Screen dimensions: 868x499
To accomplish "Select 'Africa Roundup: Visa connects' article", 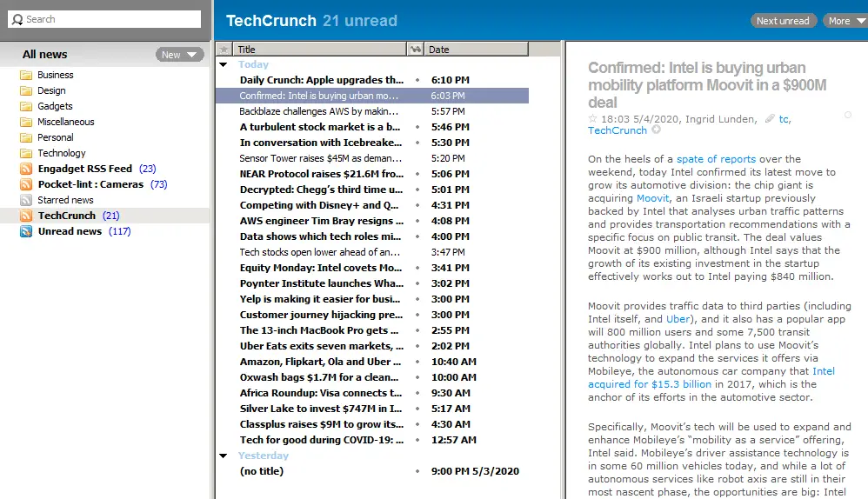I will coord(372,393).
